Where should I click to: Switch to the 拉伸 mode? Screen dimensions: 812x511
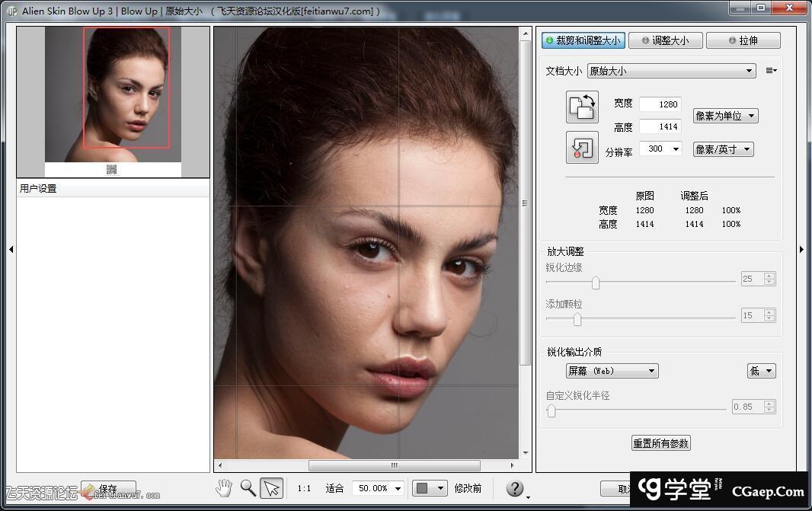[743, 40]
